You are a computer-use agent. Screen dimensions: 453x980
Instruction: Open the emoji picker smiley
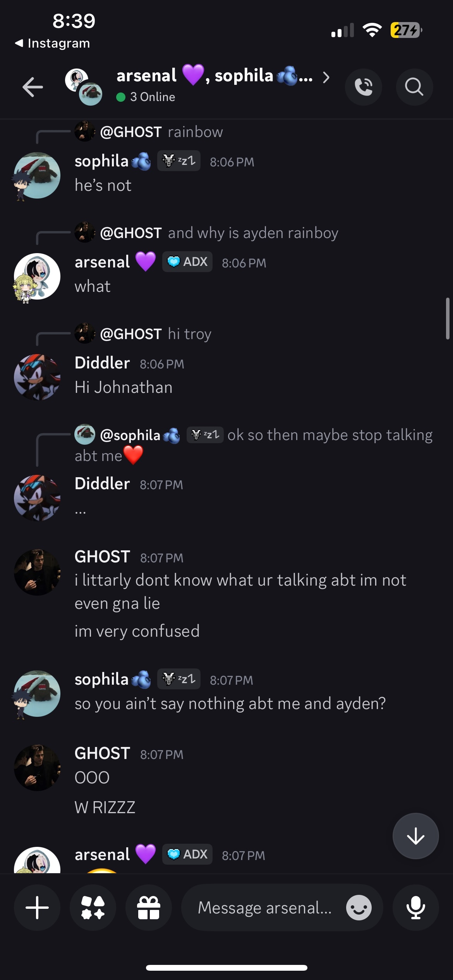point(359,908)
